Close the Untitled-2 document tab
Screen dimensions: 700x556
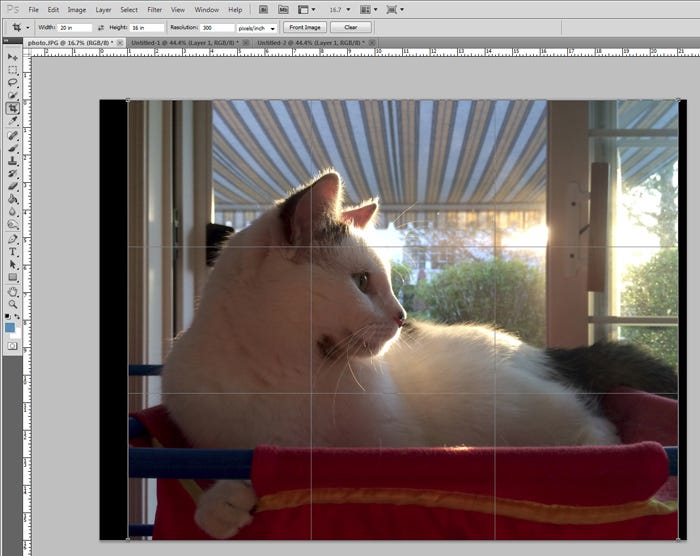click(372, 42)
